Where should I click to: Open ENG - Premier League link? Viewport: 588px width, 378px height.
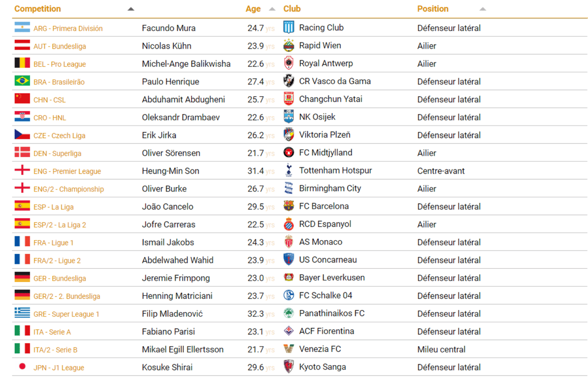click(67, 171)
